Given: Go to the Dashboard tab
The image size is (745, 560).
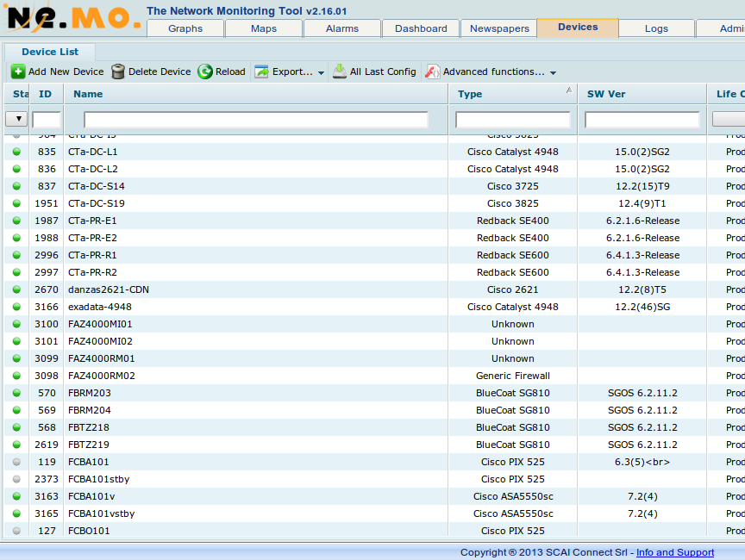Looking at the screenshot, I should click(421, 28).
